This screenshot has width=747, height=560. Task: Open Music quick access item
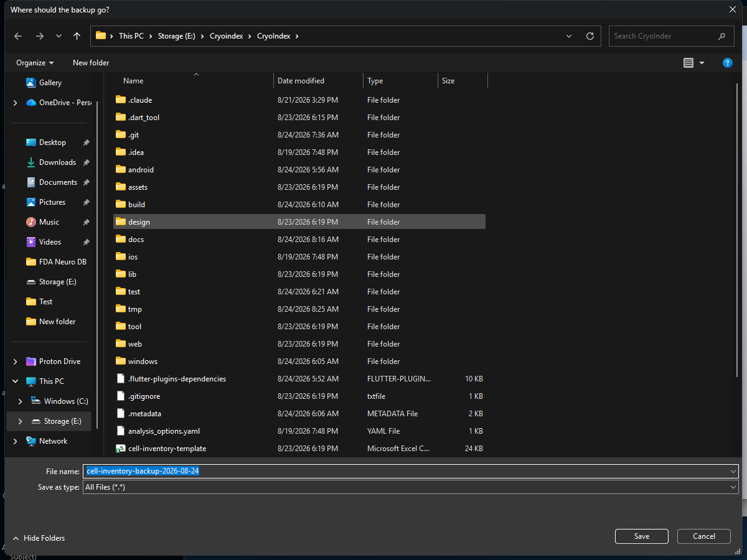point(49,222)
